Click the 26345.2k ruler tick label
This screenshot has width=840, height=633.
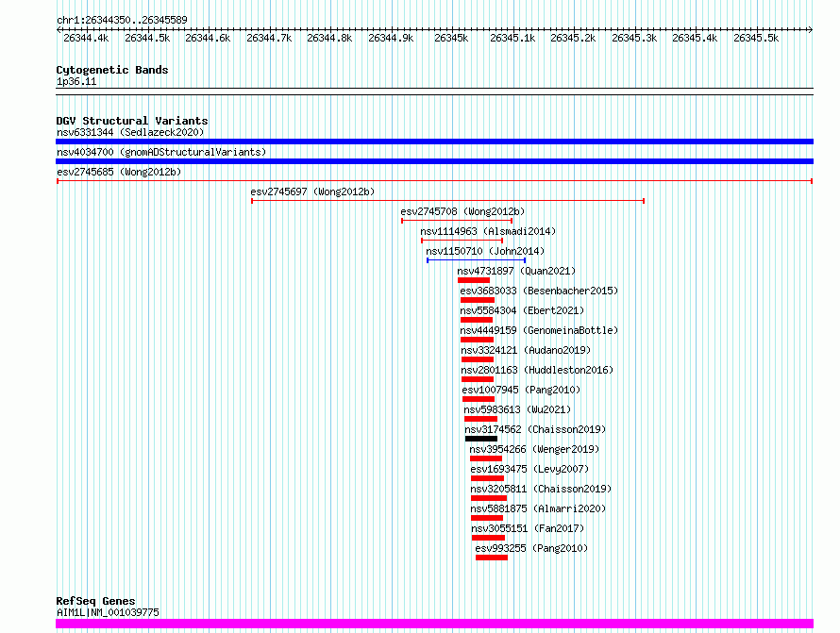573,38
